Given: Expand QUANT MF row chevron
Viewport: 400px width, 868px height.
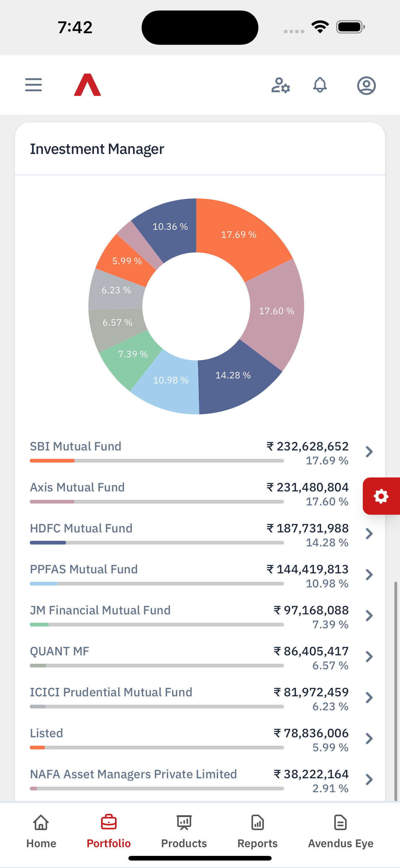Looking at the screenshot, I should point(369,656).
